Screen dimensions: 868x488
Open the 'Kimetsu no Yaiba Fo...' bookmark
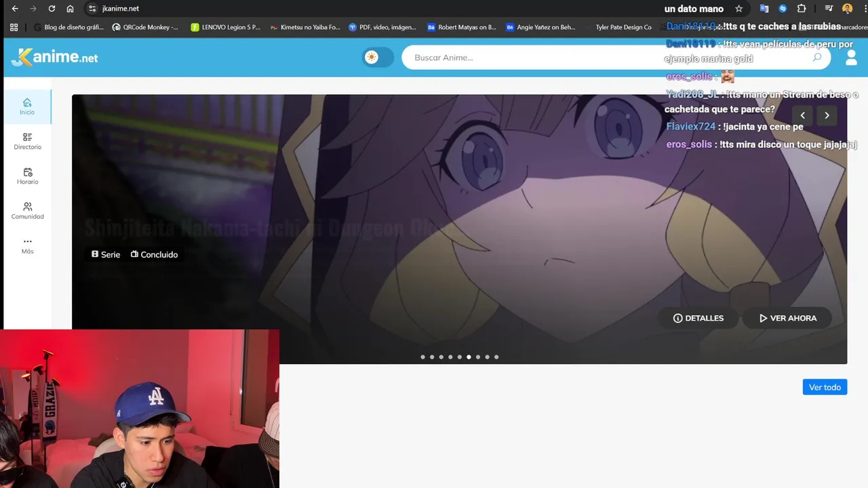pos(305,27)
